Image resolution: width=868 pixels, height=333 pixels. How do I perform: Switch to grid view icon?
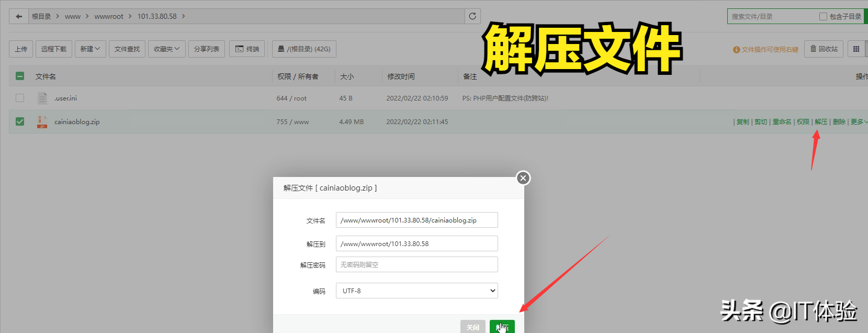pos(856,49)
